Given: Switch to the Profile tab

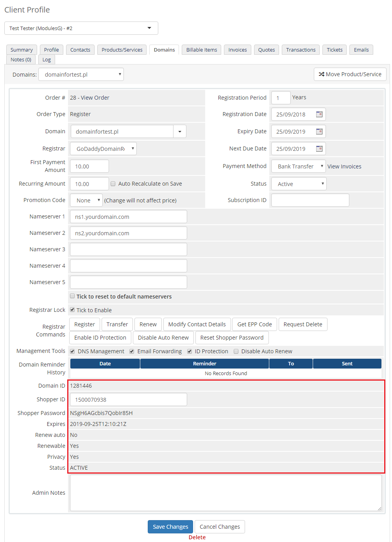Looking at the screenshot, I should pyautogui.click(x=52, y=50).
